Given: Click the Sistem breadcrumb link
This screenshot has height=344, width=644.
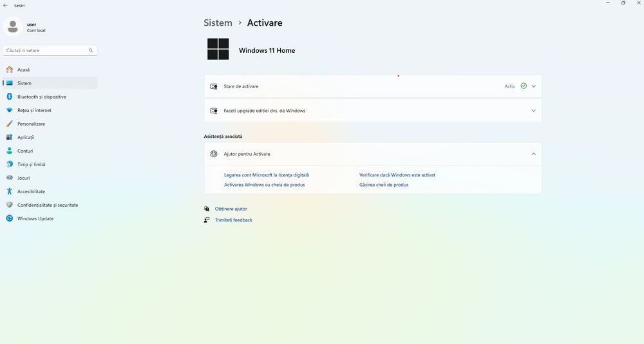Looking at the screenshot, I should tap(218, 23).
